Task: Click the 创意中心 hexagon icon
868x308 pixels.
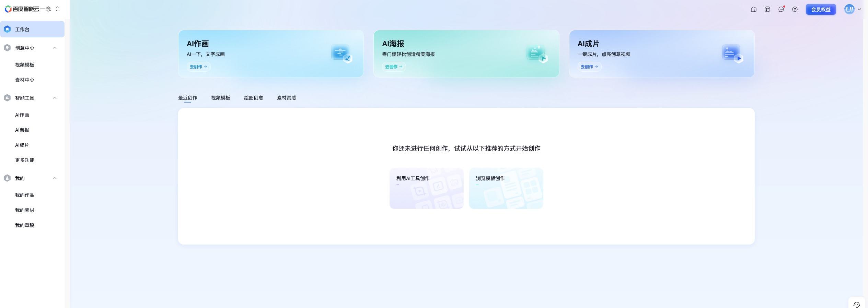Action: (7, 48)
